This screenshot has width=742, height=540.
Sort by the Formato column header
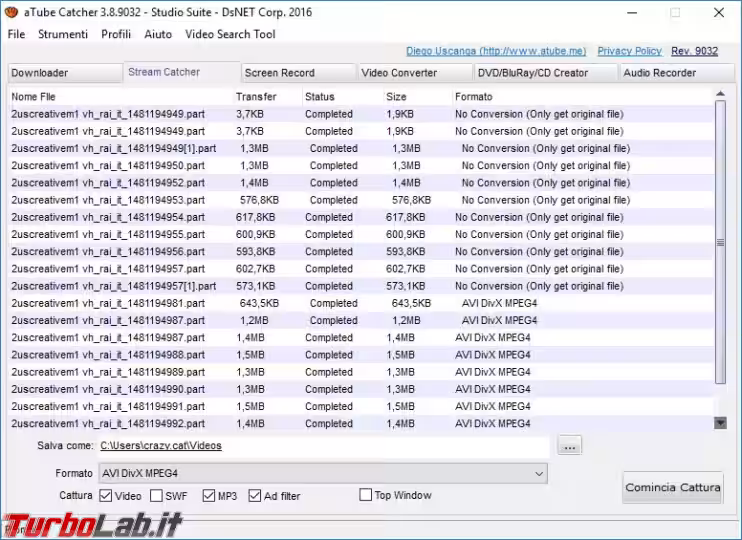(x=582, y=97)
